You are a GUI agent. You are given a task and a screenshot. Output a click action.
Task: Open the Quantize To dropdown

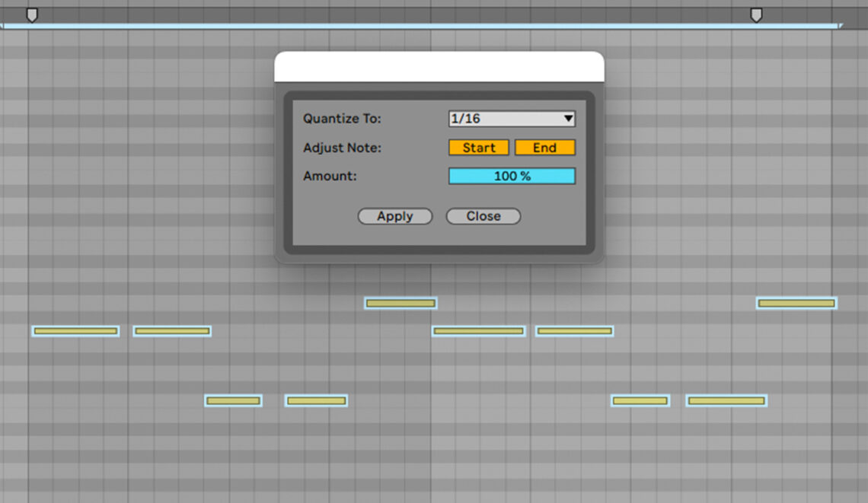tap(512, 119)
